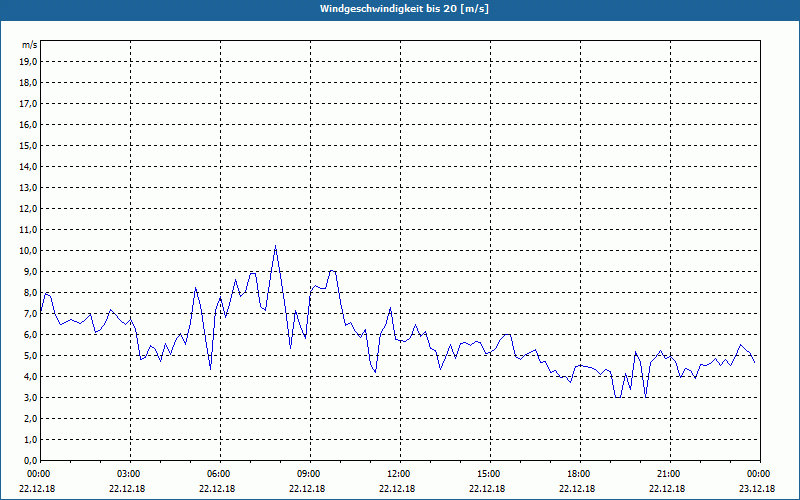Pick the "3,0" y-axis value

point(30,397)
